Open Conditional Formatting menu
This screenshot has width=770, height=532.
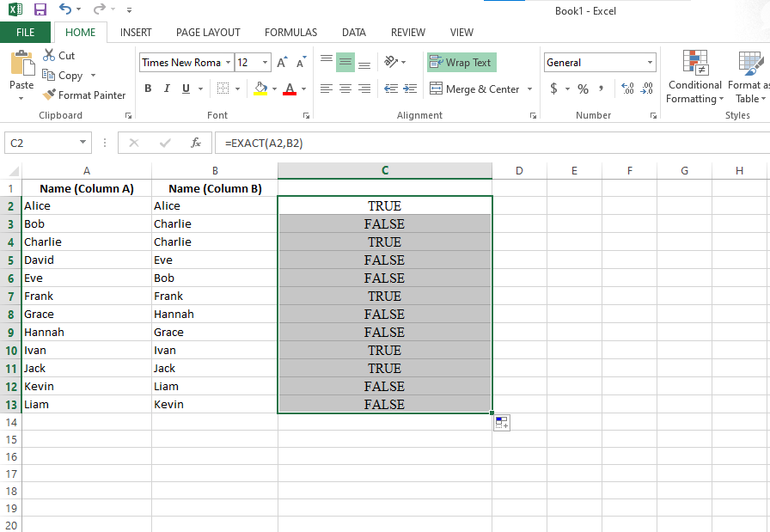694,76
